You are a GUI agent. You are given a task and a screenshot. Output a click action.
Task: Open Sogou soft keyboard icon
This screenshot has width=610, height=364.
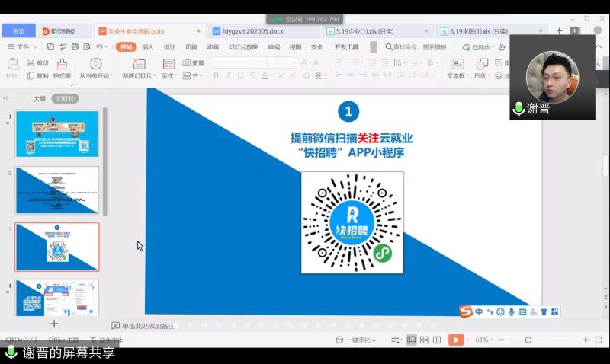[522, 311]
